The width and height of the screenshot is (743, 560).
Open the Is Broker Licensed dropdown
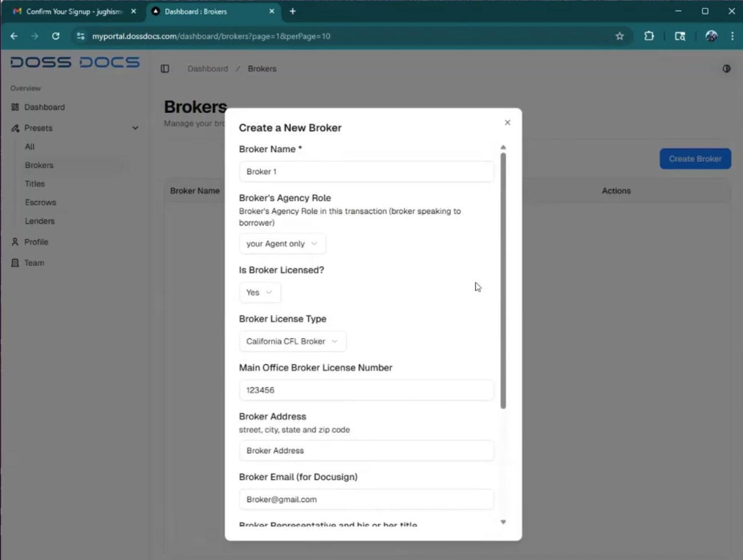click(x=259, y=292)
